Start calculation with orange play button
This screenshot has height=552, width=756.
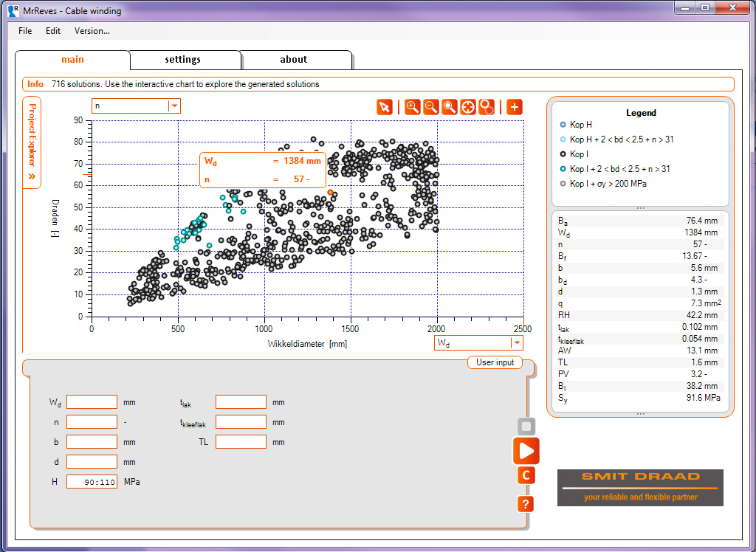[526, 451]
